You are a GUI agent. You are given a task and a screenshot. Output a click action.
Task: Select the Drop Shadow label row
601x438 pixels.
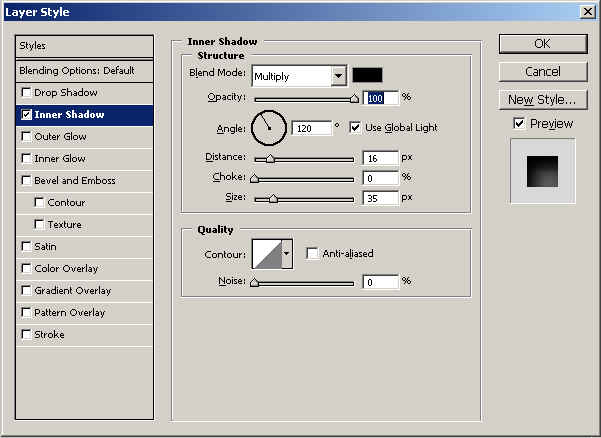click(84, 93)
